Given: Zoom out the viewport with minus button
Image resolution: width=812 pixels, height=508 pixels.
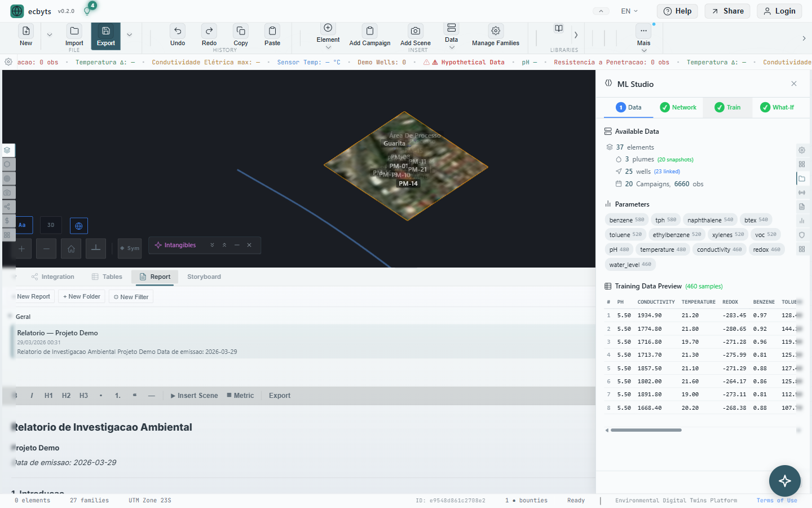Looking at the screenshot, I should click(x=46, y=248).
